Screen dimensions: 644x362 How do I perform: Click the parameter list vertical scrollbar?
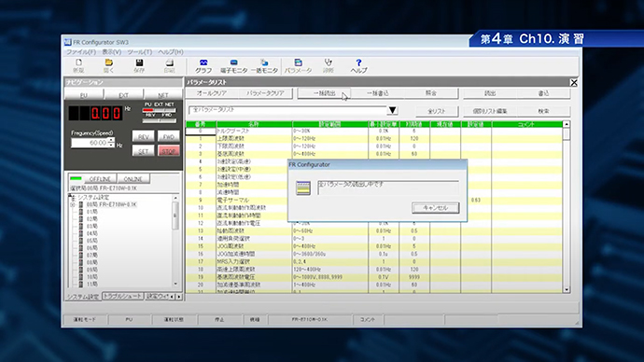coord(567,207)
